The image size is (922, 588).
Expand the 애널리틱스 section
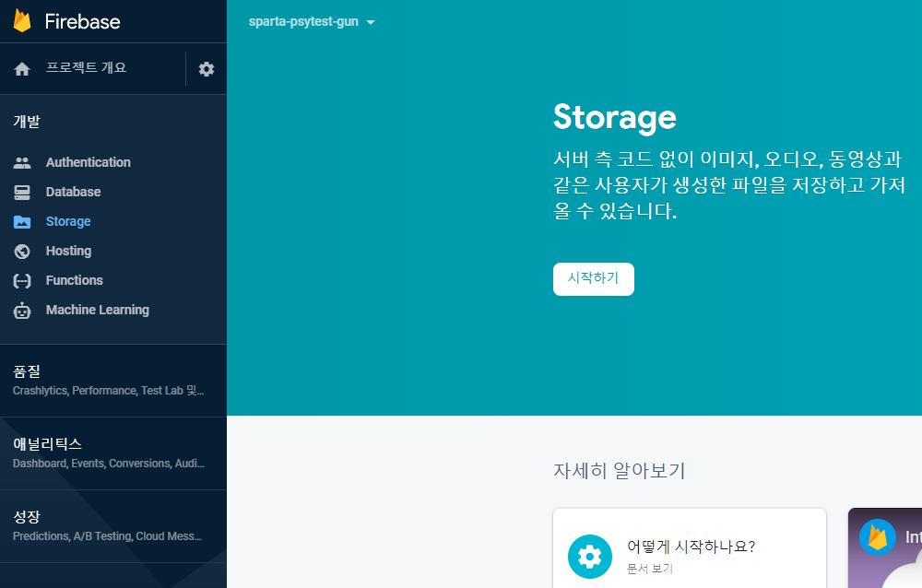coord(112,453)
